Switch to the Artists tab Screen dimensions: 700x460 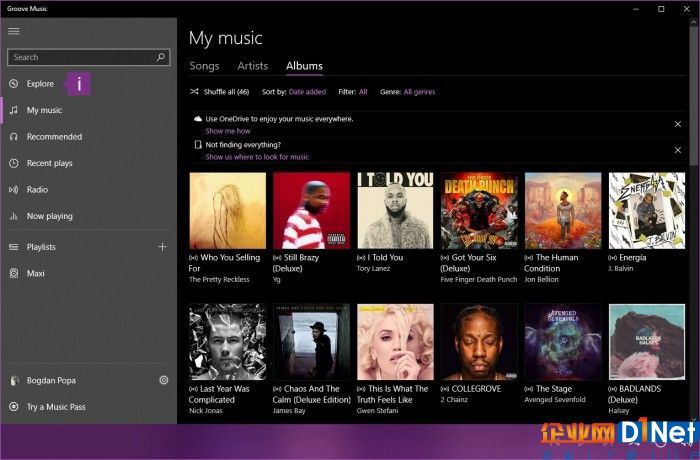click(253, 66)
